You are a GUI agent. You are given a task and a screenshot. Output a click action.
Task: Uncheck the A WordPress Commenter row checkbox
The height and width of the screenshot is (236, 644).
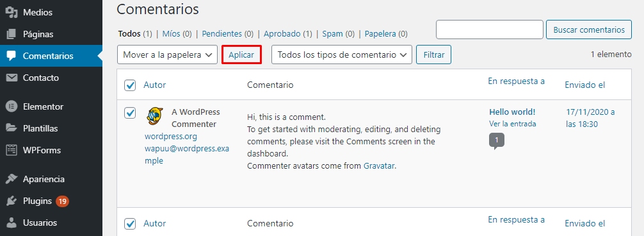(x=130, y=113)
